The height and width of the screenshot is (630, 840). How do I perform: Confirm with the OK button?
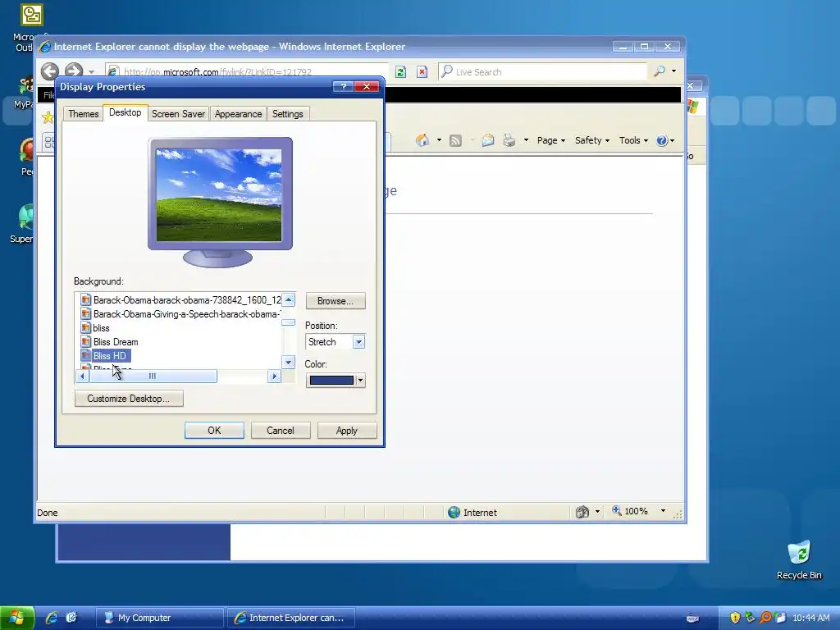point(214,431)
